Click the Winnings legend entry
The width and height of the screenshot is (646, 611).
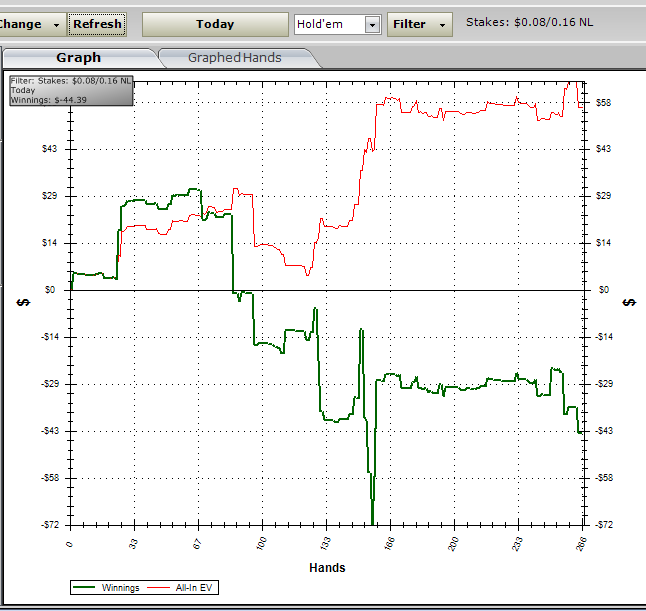pyautogui.click(x=106, y=588)
